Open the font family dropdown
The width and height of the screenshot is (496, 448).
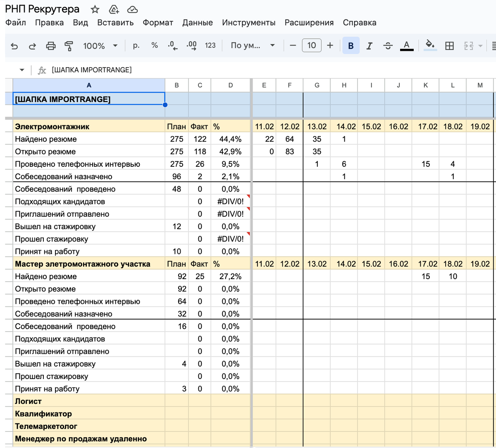(x=253, y=45)
